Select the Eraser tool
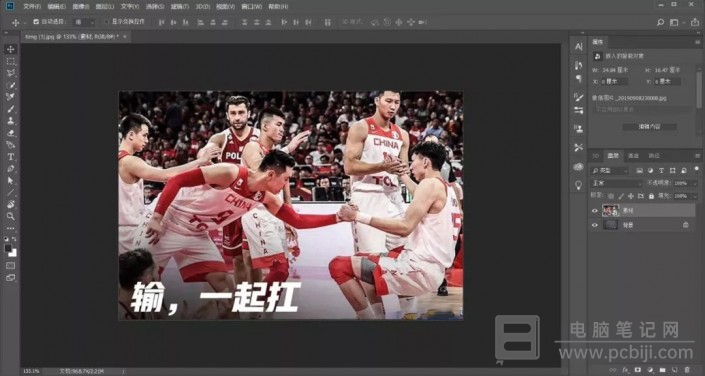 pyautogui.click(x=11, y=133)
